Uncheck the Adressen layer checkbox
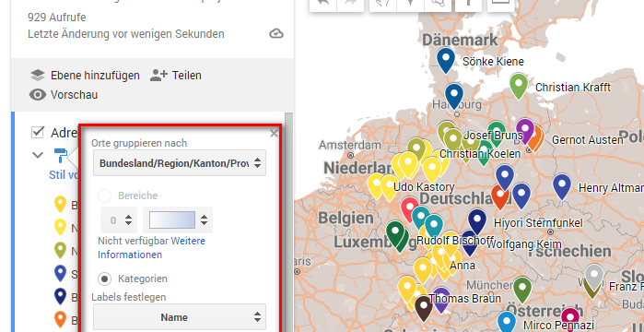644x332 pixels. [38, 132]
